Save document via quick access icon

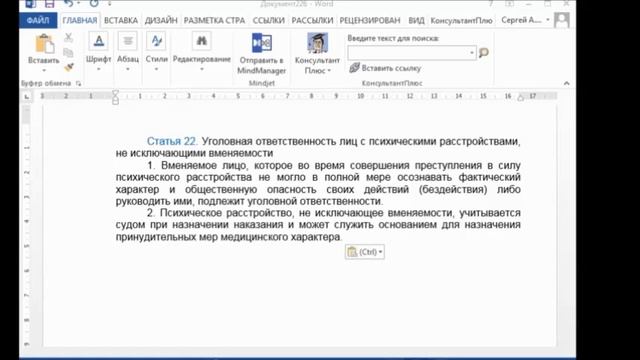[49, 4]
